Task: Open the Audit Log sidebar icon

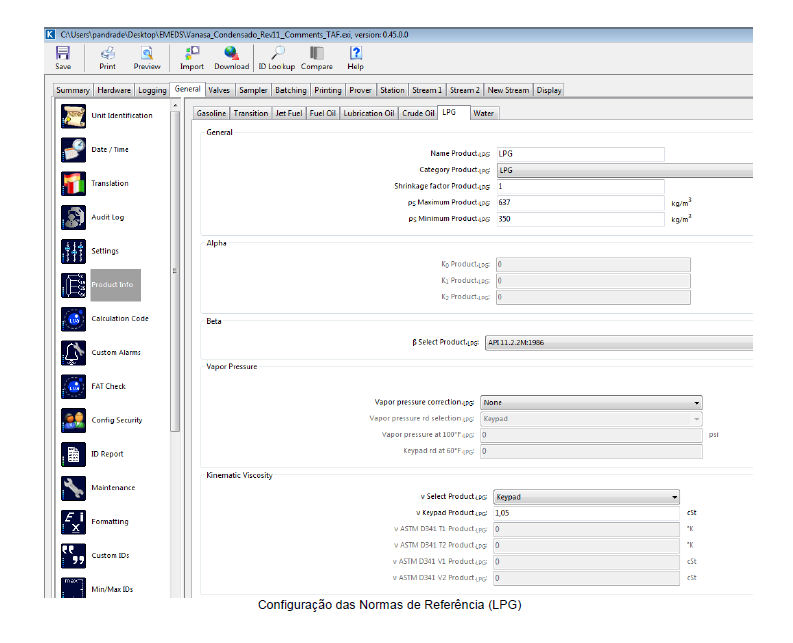Action: pyautogui.click(x=73, y=218)
